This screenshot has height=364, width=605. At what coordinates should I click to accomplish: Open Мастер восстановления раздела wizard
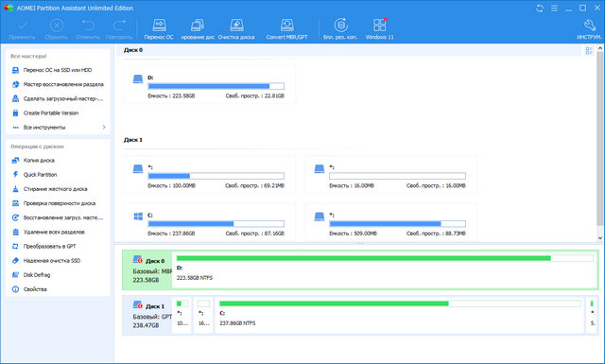pyautogui.click(x=58, y=84)
